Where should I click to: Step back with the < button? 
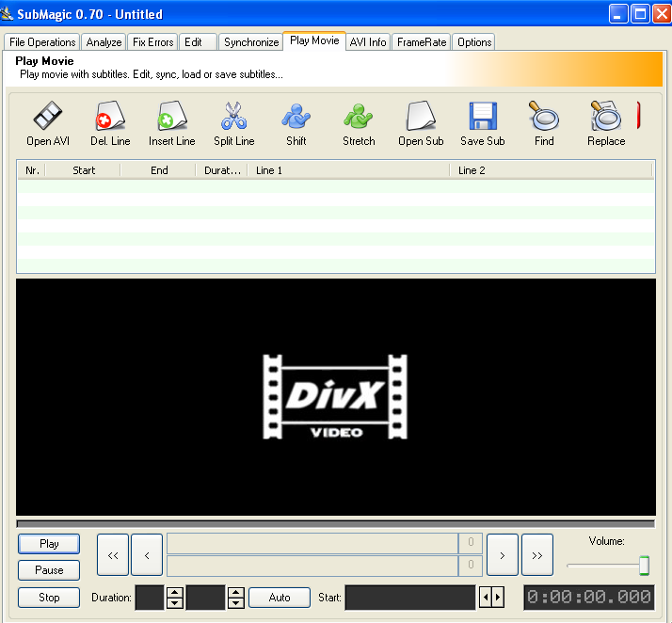pos(147,555)
